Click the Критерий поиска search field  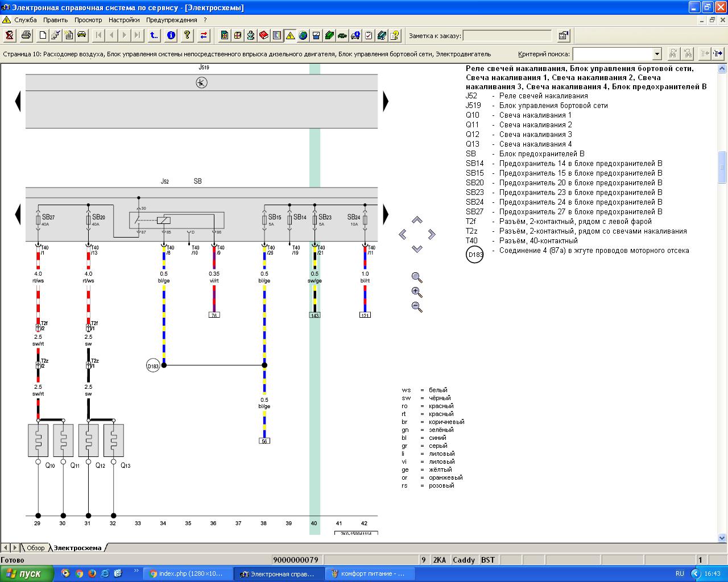[613, 54]
